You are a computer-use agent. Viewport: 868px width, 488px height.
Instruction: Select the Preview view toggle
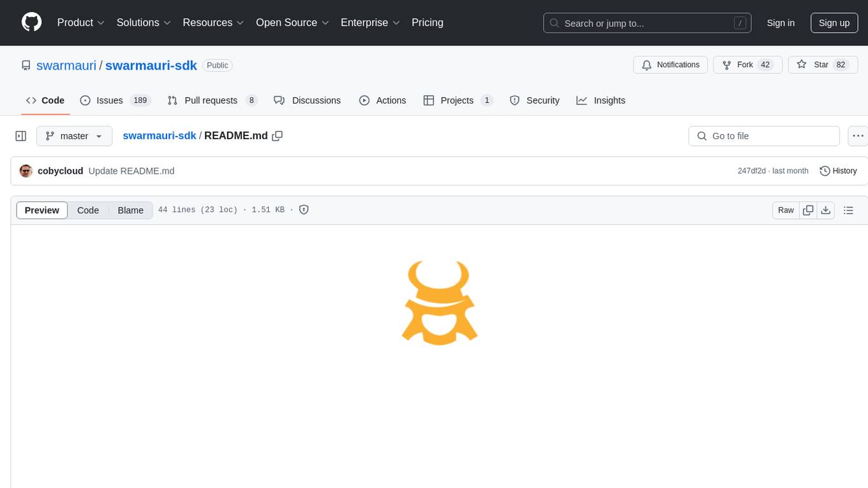tap(42, 210)
